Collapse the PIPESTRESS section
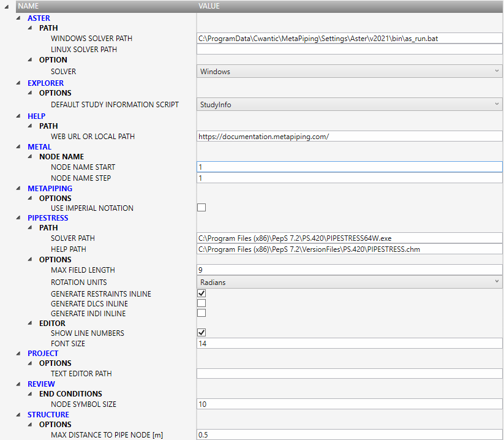The height and width of the screenshot is (440, 504). [x=18, y=218]
